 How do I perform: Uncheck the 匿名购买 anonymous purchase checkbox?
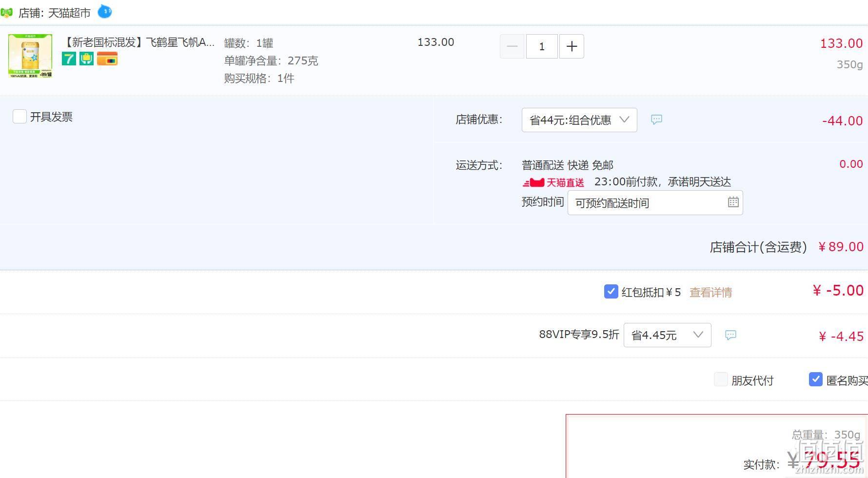(816, 379)
